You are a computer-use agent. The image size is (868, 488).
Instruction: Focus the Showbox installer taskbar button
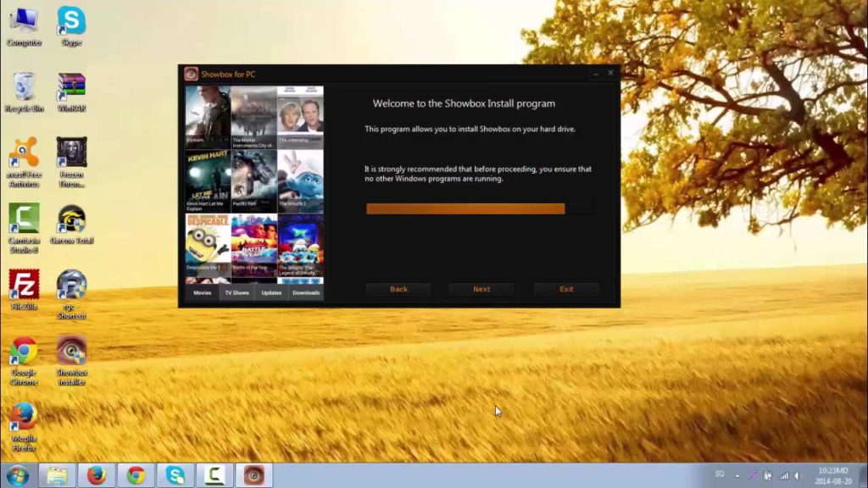[254, 475]
